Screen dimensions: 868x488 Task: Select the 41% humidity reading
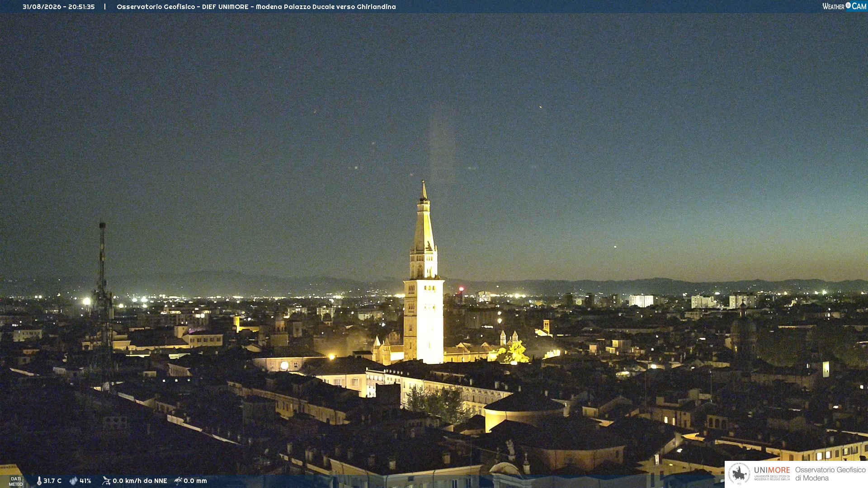coord(85,481)
